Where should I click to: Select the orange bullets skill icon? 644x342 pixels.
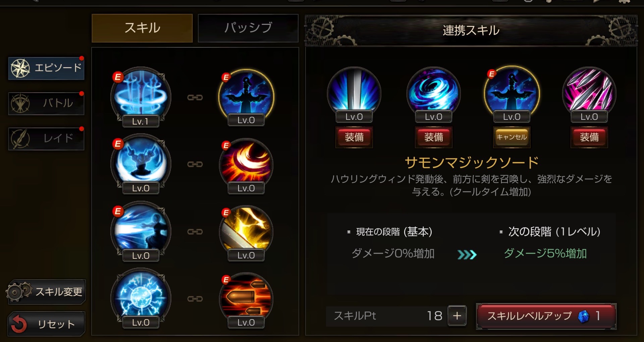(246, 299)
